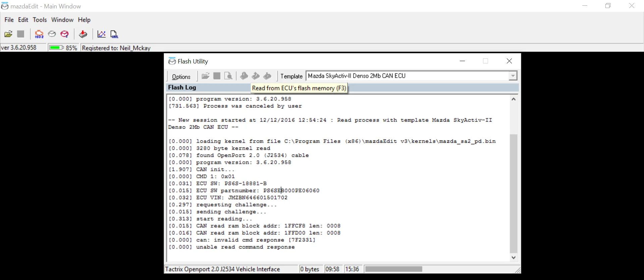
Task: Click log line 'sending challenge...'
Action: pos(217,212)
